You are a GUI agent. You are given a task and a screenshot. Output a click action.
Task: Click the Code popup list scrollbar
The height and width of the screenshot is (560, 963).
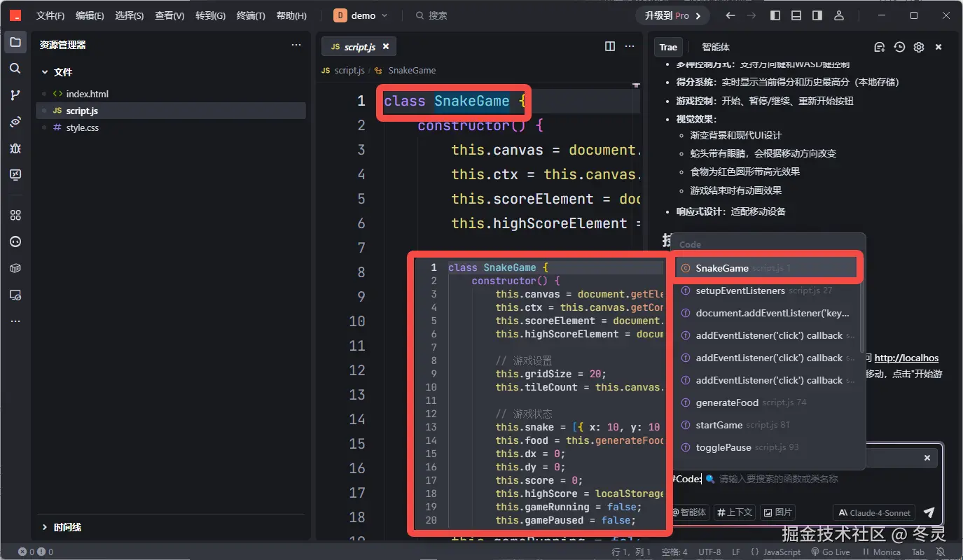click(862, 308)
